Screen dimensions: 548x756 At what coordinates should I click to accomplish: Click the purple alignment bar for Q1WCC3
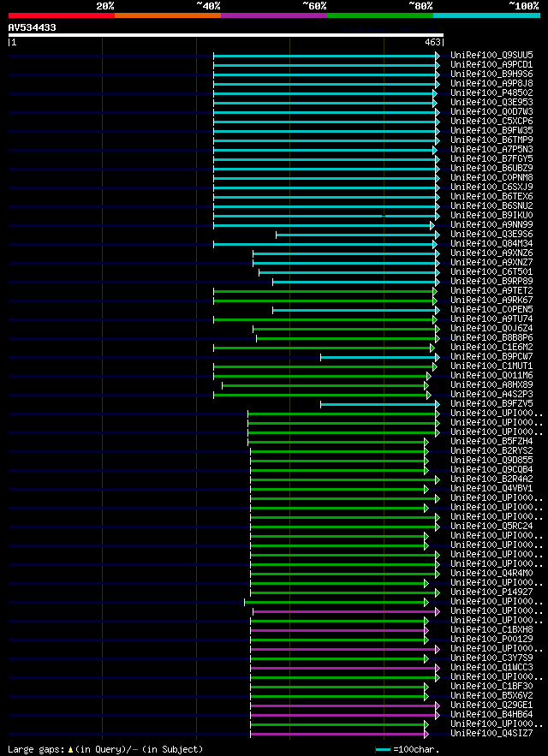point(345,669)
